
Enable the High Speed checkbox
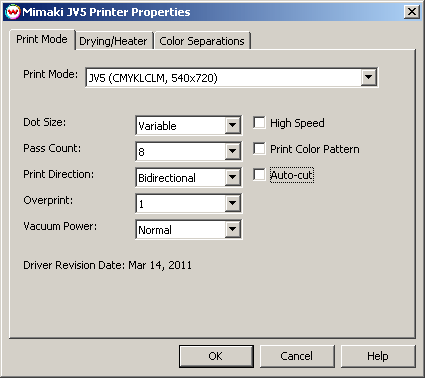[x=259, y=122]
